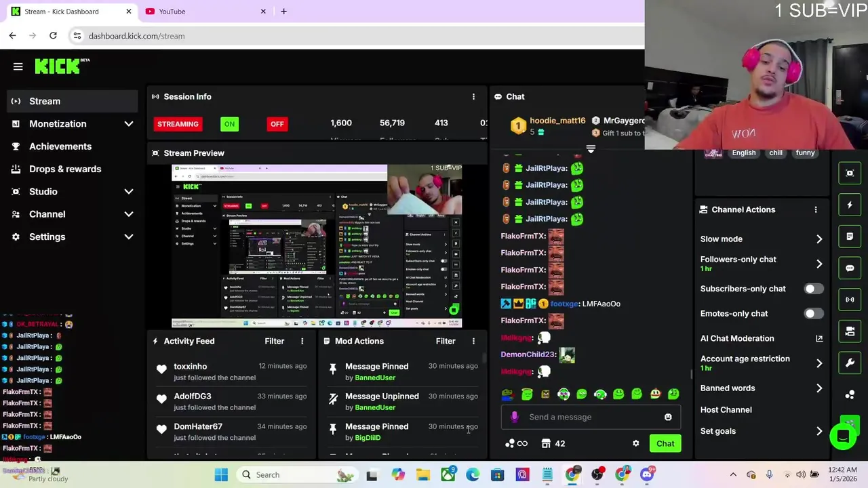Open Account age restriction options arrow
Image resolution: width=868 pixels, height=488 pixels.
pos(819,363)
